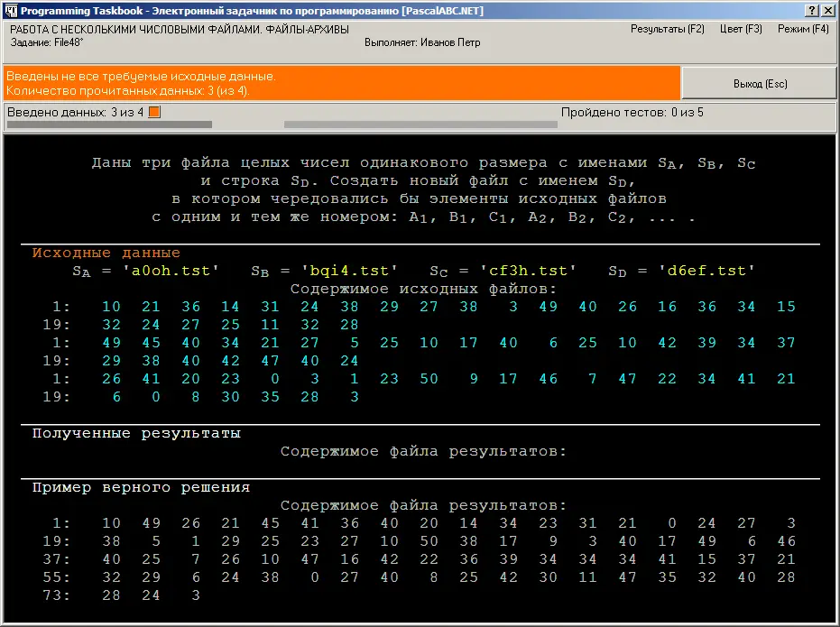Switch mode with Режим (F4)
840x627 pixels.
(x=803, y=29)
